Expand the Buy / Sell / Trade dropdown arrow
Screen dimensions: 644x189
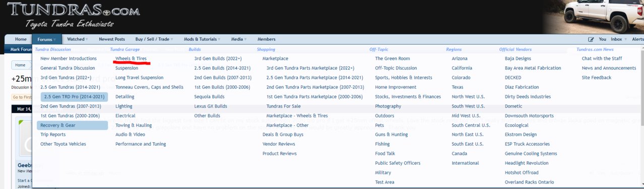click(171, 39)
